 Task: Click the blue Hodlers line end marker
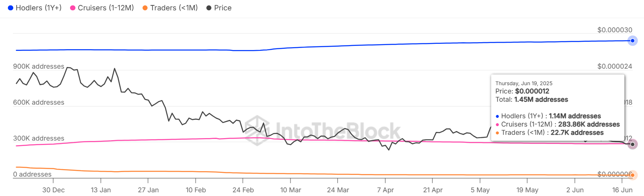point(632,41)
